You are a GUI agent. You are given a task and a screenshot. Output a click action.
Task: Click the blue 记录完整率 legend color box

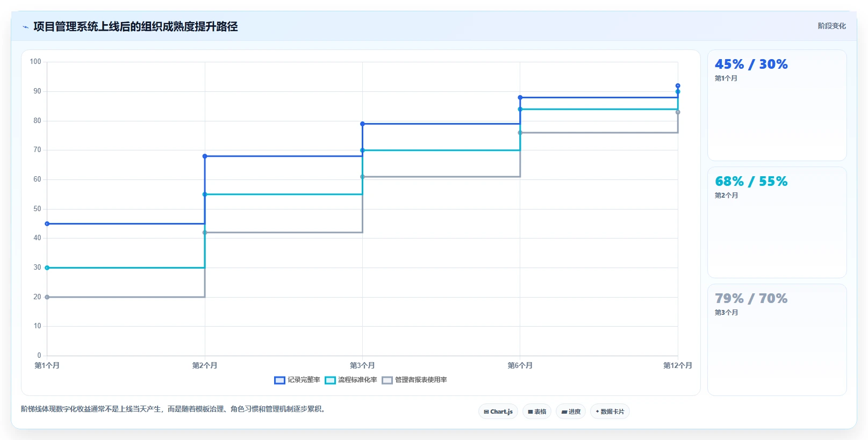279,380
